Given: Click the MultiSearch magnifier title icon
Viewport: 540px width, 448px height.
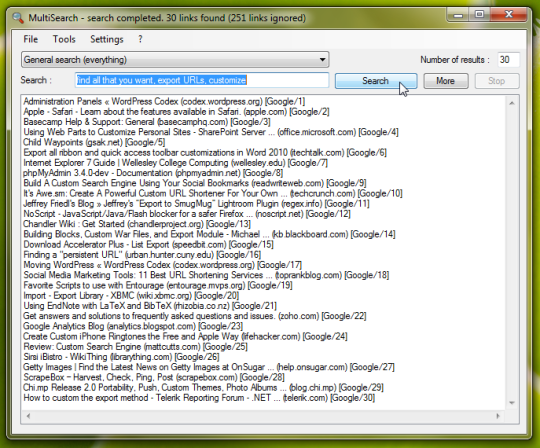Looking at the screenshot, I should click(x=18, y=18).
